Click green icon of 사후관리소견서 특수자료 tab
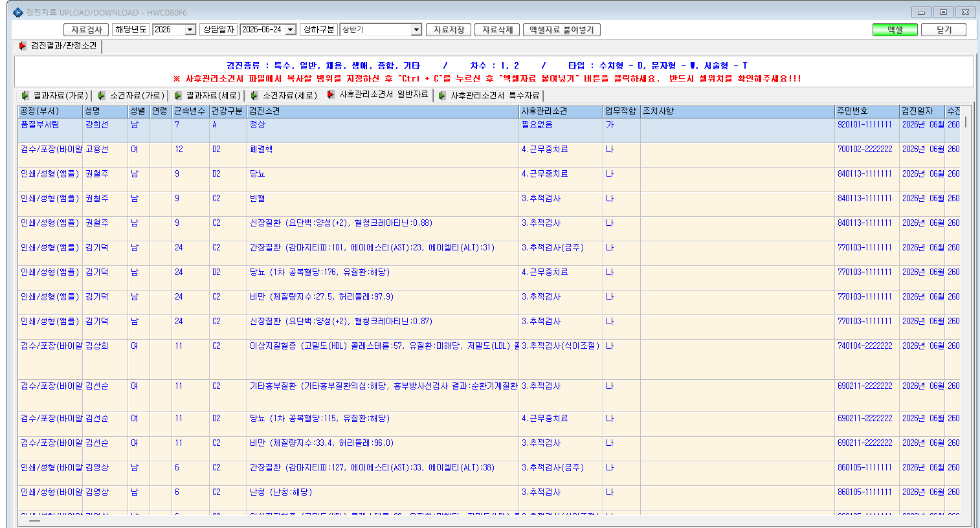The width and height of the screenshot is (980, 528). pos(442,95)
